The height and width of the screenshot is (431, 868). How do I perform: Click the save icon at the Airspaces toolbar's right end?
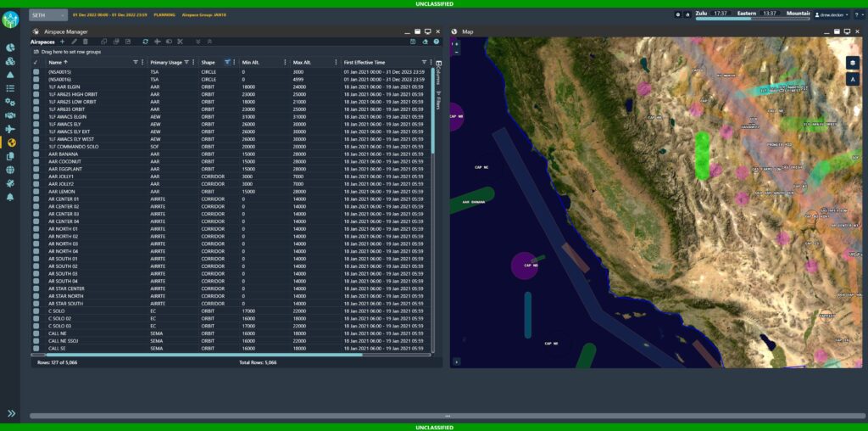click(x=413, y=42)
